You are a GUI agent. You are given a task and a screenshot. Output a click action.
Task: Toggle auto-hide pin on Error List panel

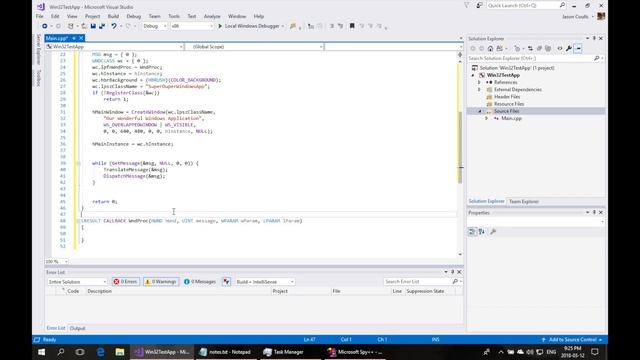point(452,272)
